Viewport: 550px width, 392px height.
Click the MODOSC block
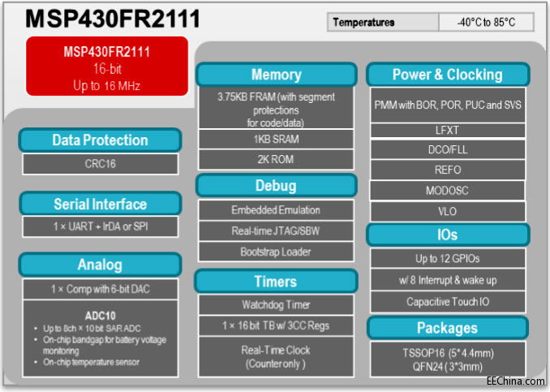pyautogui.click(x=448, y=191)
